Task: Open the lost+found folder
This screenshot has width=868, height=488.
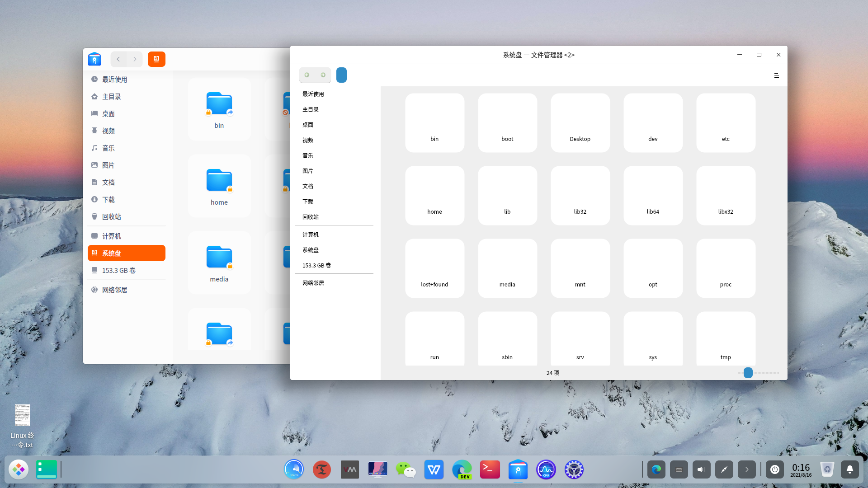Action: tap(434, 268)
